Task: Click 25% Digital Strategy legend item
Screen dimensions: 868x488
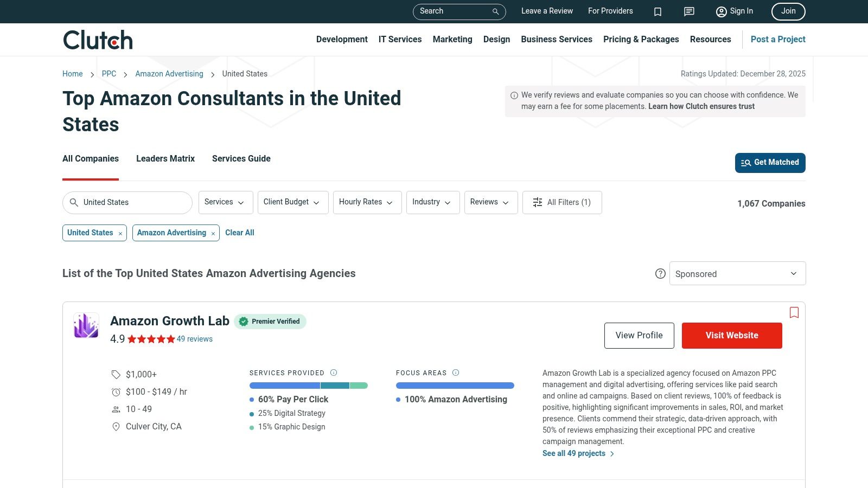Action: point(288,414)
